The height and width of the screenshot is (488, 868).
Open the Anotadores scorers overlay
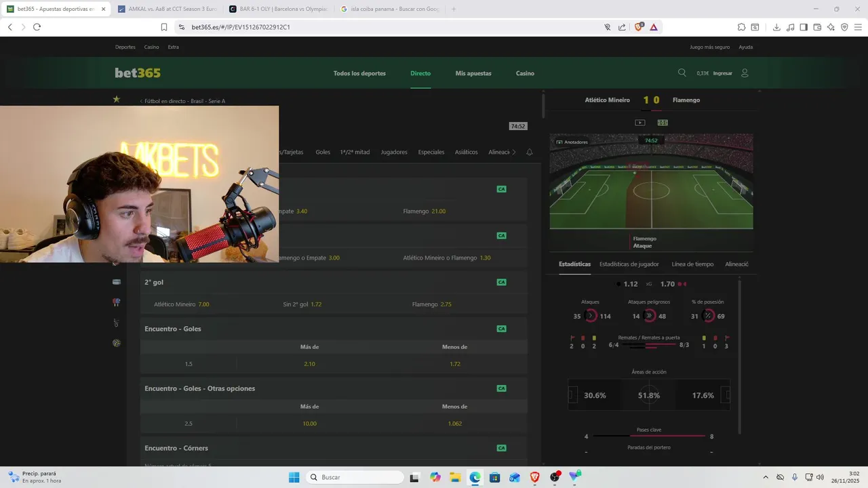pos(572,142)
